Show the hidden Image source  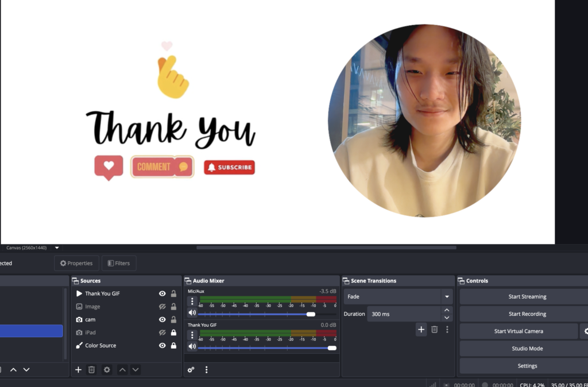click(x=163, y=307)
